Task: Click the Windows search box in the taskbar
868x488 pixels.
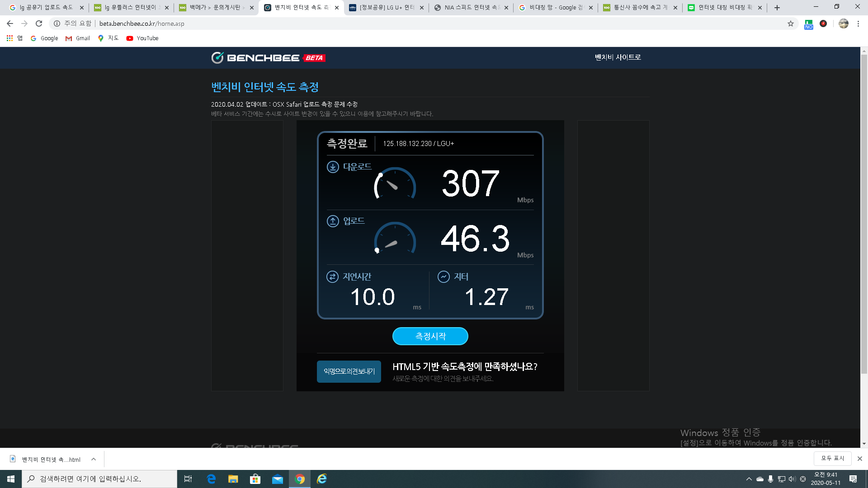Action: [99, 479]
